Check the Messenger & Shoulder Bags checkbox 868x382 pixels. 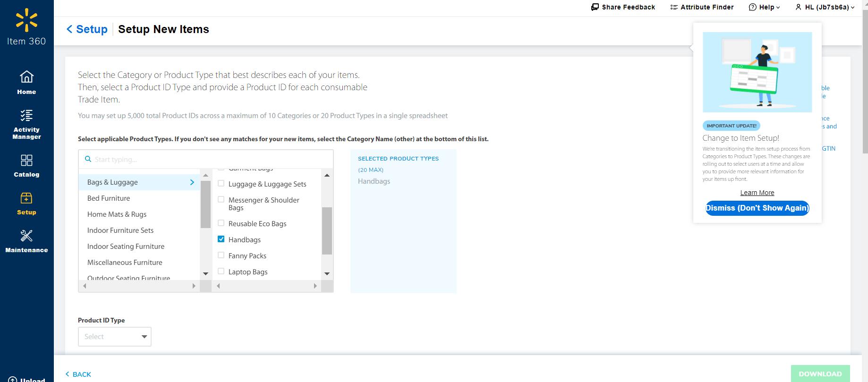pyautogui.click(x=221, y=199)
